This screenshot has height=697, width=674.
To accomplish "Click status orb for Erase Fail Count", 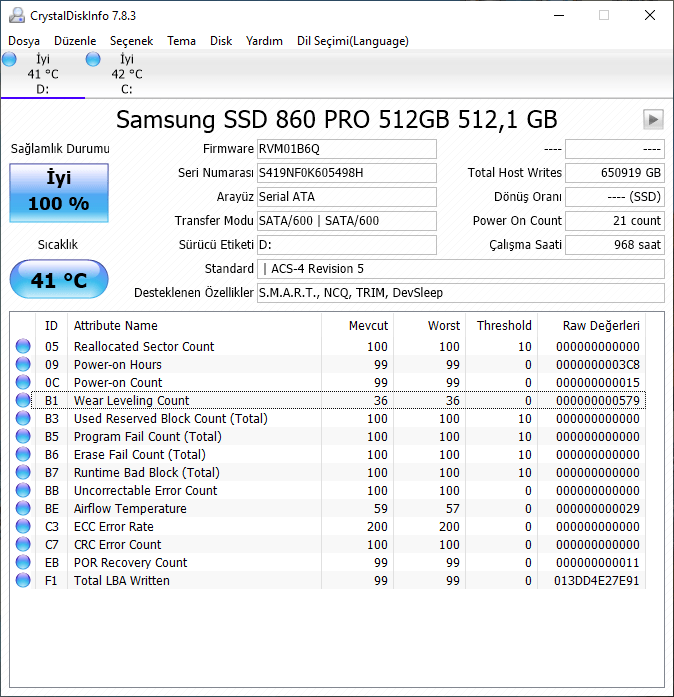I will coord(23,454).
